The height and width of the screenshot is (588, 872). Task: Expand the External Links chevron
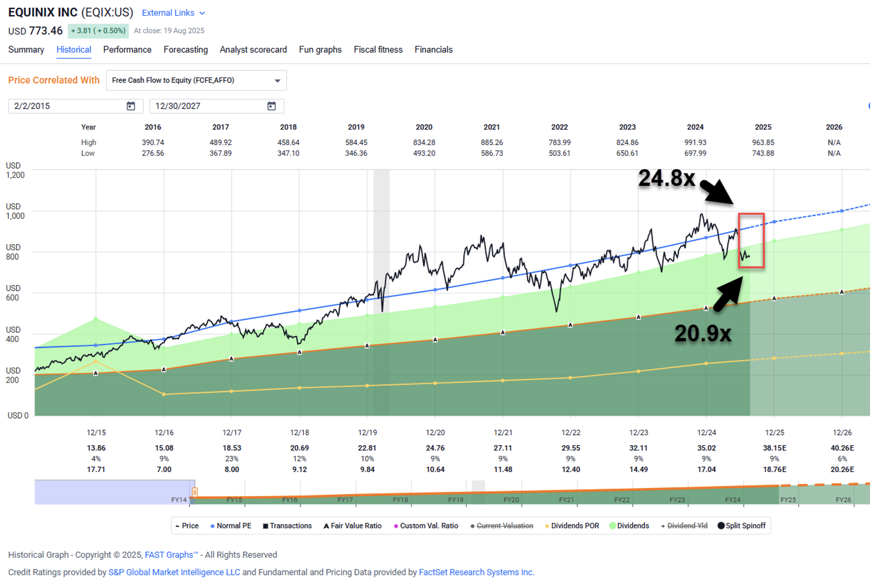pyautogui.click(x=202, y=13)
